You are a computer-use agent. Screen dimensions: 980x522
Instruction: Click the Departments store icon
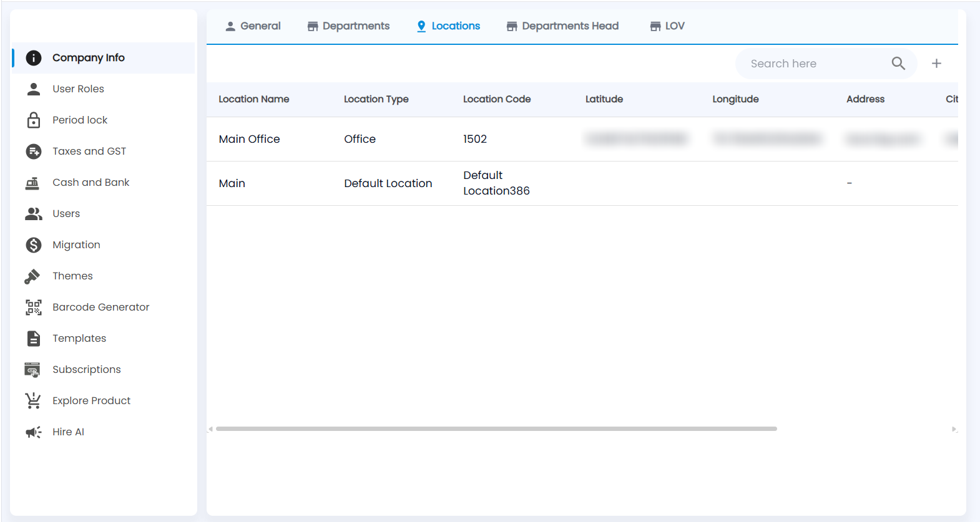coord(313,26)
